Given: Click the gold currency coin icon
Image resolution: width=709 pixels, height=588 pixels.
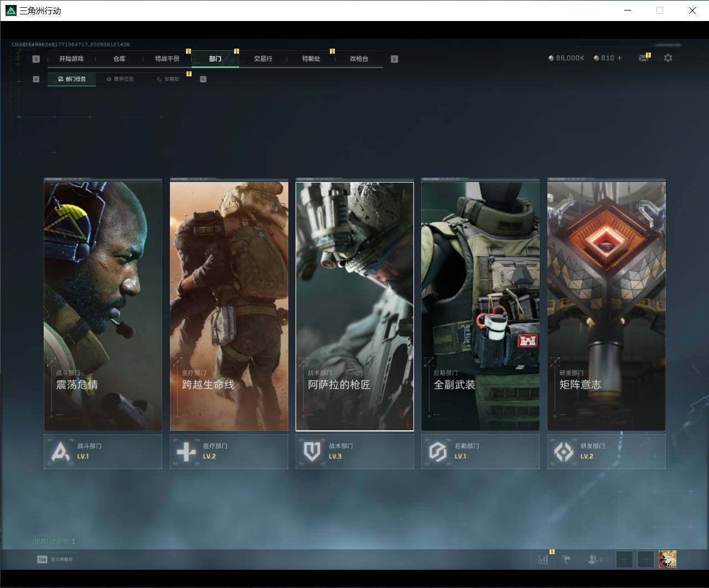Looking at the screenshot, I should click(596, 58).
